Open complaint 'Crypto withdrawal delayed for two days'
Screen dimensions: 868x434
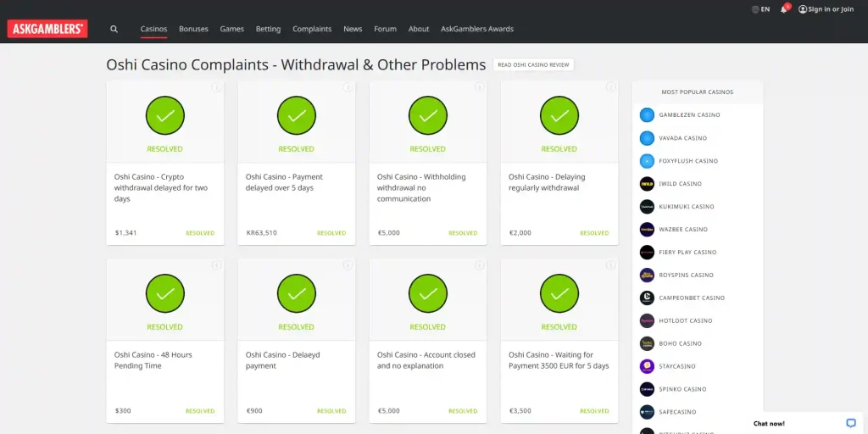point(161,187)
